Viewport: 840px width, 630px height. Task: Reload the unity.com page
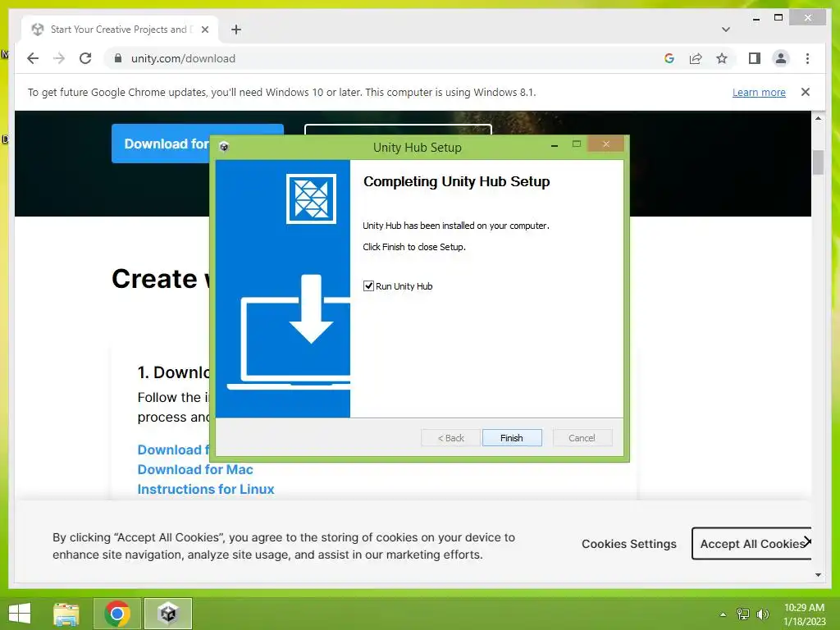coord(85,58)
